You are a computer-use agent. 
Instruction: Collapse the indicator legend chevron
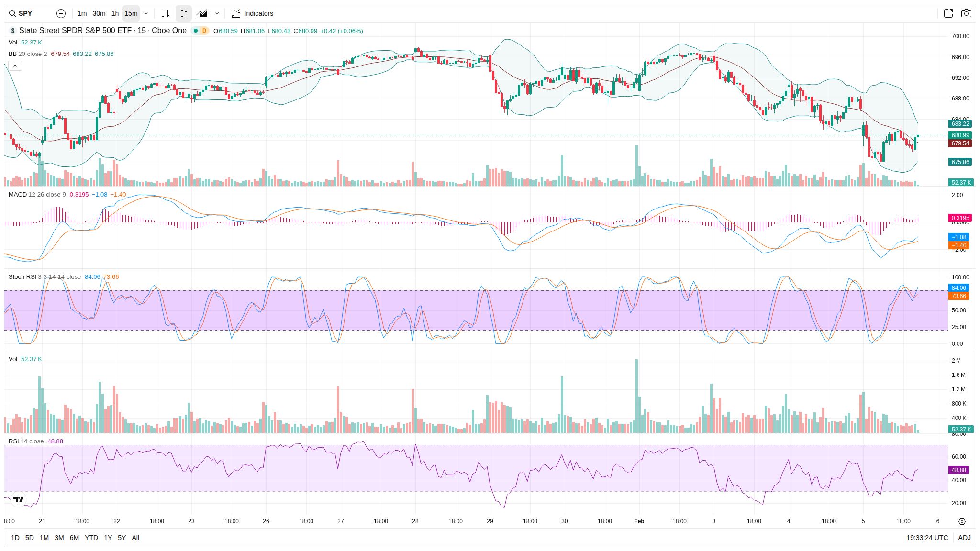tap(15, 66)
